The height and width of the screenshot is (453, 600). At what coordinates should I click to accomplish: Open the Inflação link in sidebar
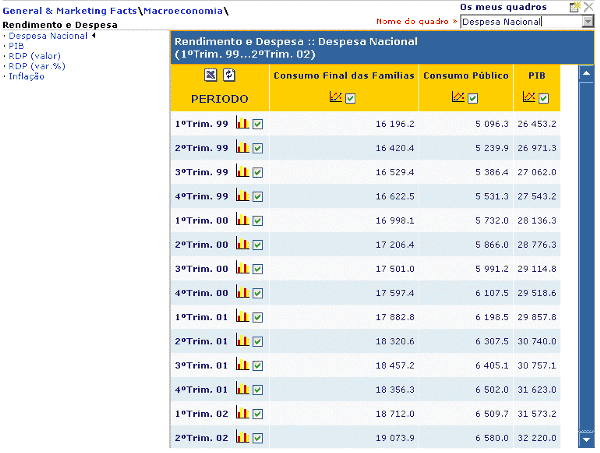[26, 75]
